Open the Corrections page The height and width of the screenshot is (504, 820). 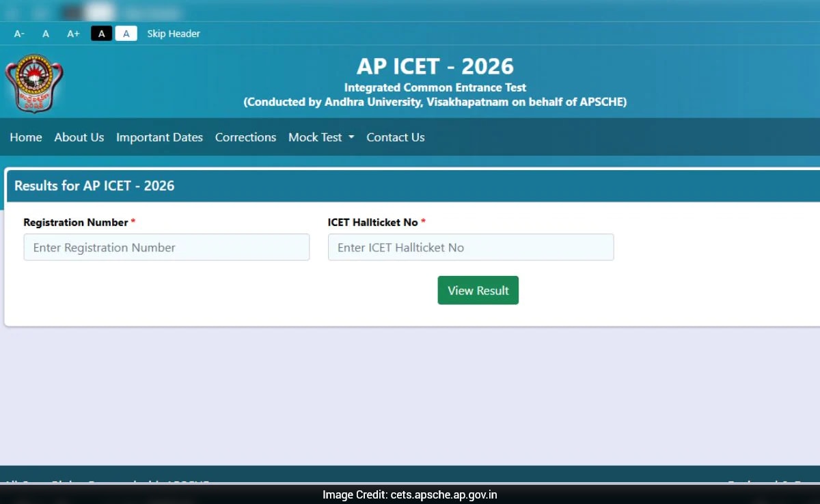(x=245, y=137)
